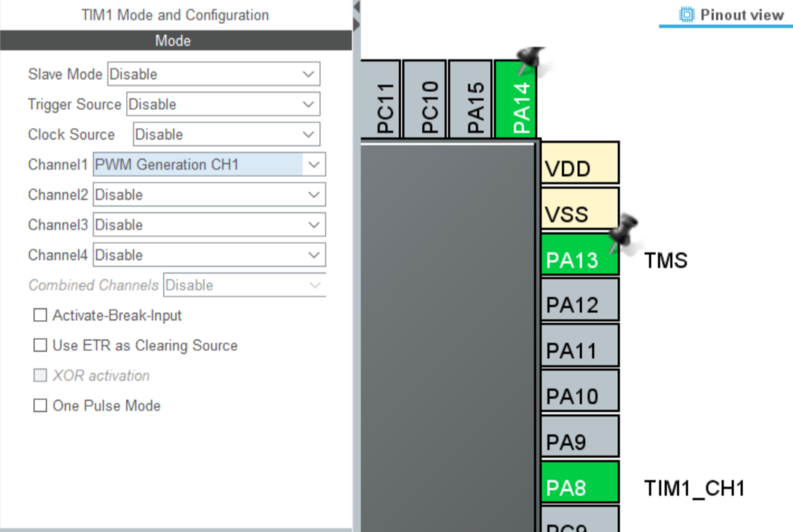Select the green PA8 pin
Image resolution: width=793 pixels, height=532 pixels.
[580, 487]
